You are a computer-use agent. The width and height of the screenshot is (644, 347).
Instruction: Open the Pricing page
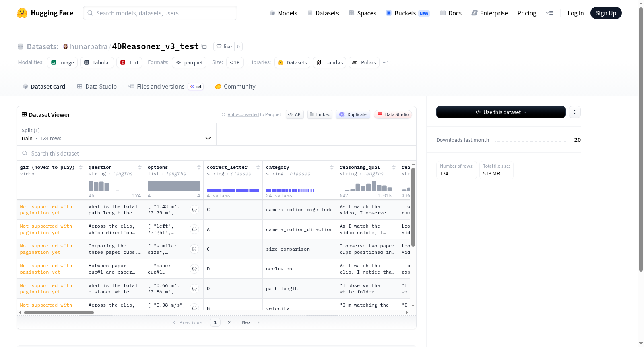click(527, 13)
